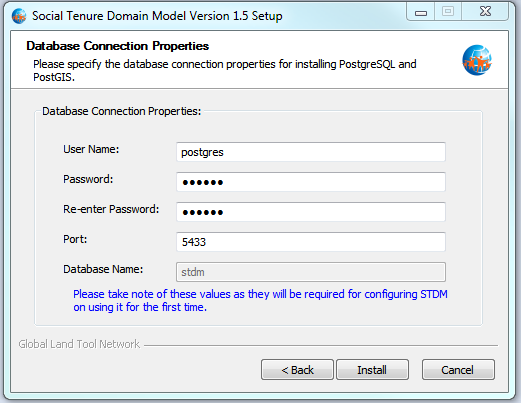Click the Database Name label
This screenshot has height=403, width=521.
coord(103,269)
